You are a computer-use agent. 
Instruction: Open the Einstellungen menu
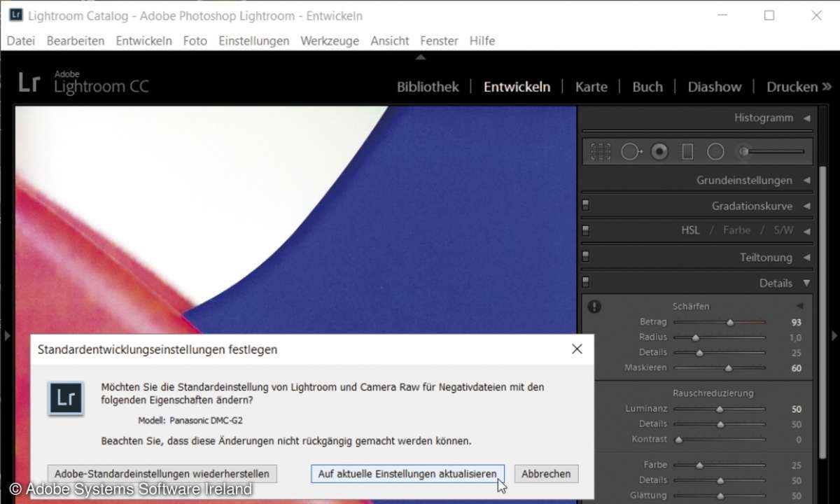[x=254, y=41]
